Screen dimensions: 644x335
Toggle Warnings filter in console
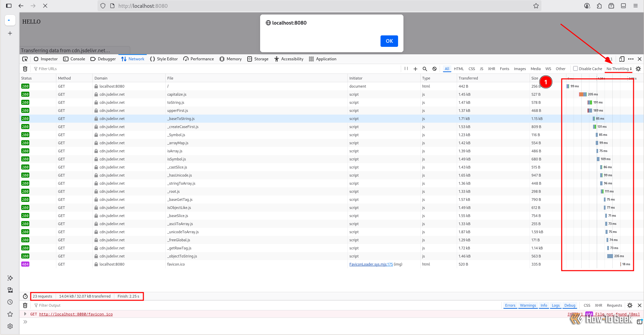pyautogui.click(x=528, y=305)
